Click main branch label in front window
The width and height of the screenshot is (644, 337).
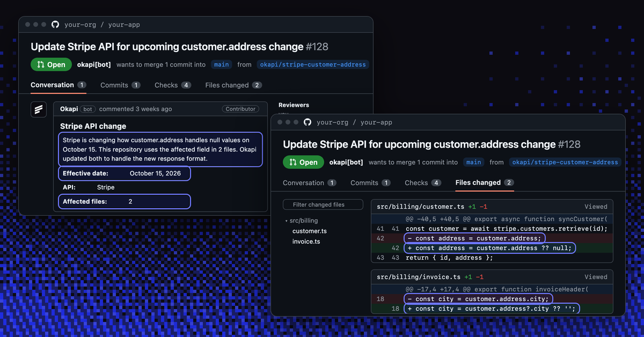tap(473, 162)
